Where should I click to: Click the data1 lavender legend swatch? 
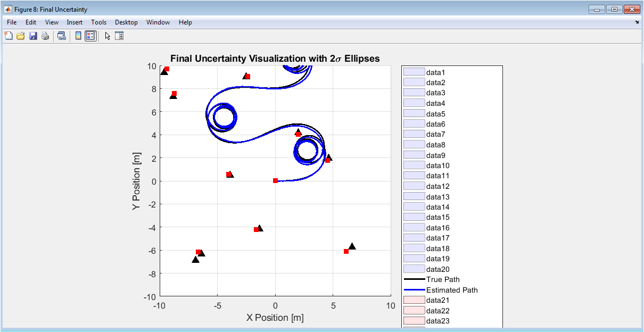(414, 72)
